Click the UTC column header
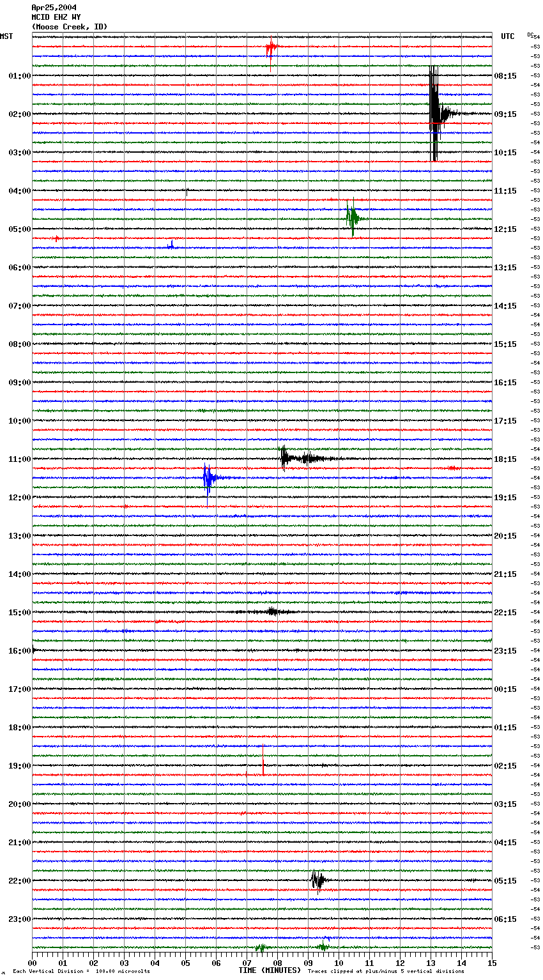This screenshot has width=543, height=980. [507, 36]
